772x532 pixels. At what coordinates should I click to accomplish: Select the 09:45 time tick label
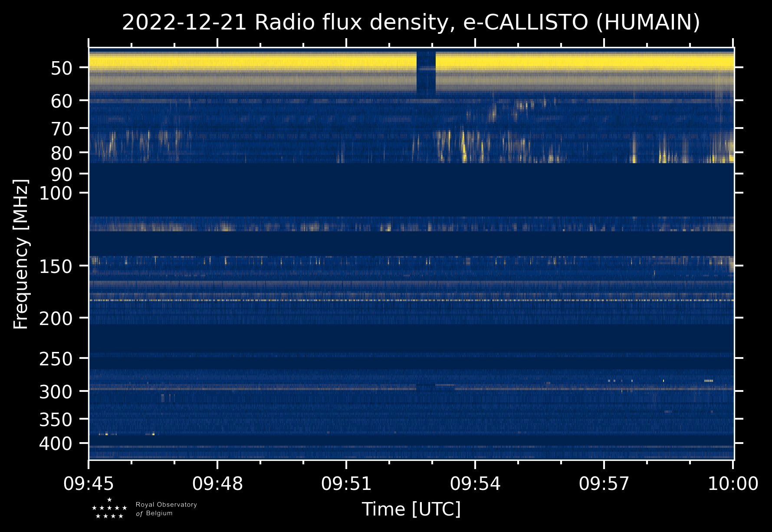coord(89,483)
